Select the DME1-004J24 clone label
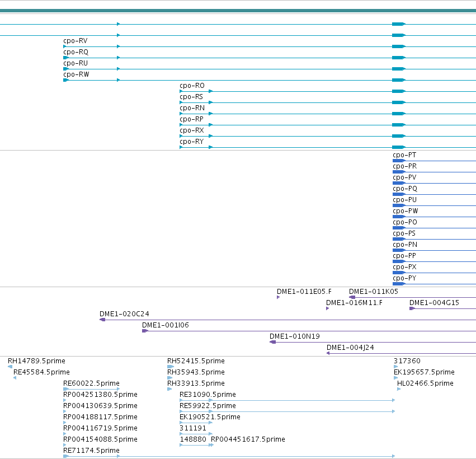 [x=350, y=348]
